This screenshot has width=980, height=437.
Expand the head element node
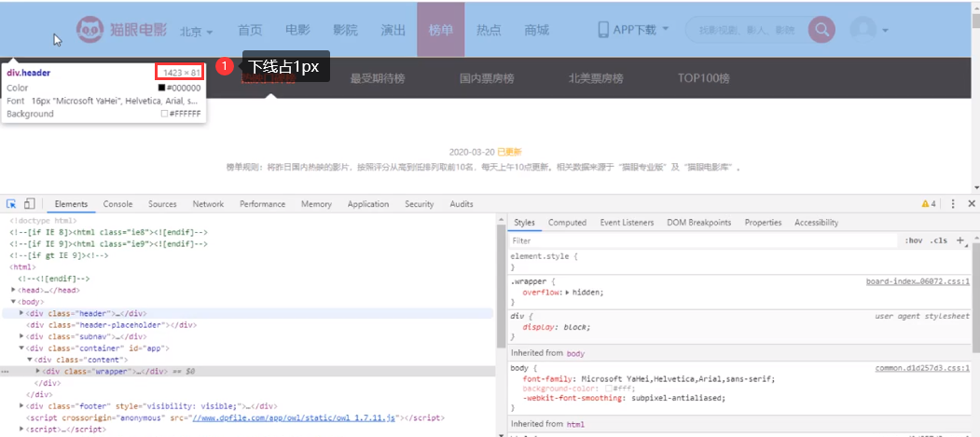tap(14, 291)
